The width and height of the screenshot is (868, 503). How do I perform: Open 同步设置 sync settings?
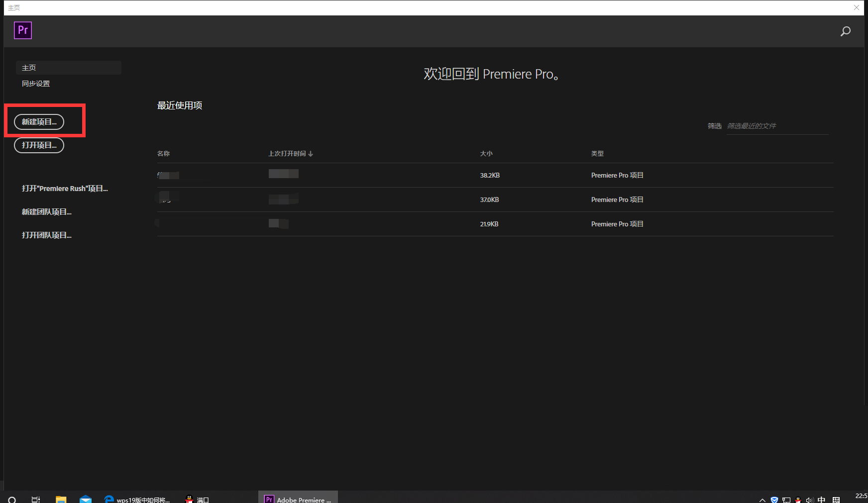pyautogui.click(x=36, y=84)
